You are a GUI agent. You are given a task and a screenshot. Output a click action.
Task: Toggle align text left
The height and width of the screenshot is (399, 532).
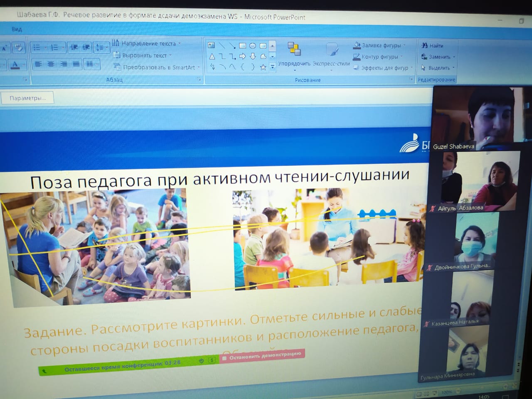tap(38, 64)
